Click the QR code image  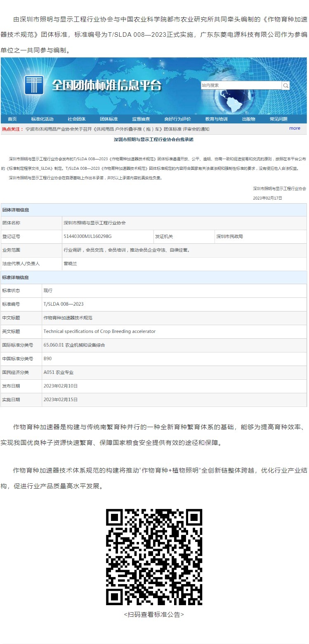[154, 557]
